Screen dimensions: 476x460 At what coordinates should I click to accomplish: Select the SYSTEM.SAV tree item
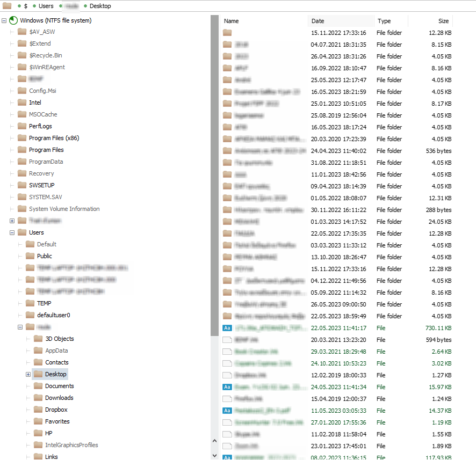click(x=46, y=197)
